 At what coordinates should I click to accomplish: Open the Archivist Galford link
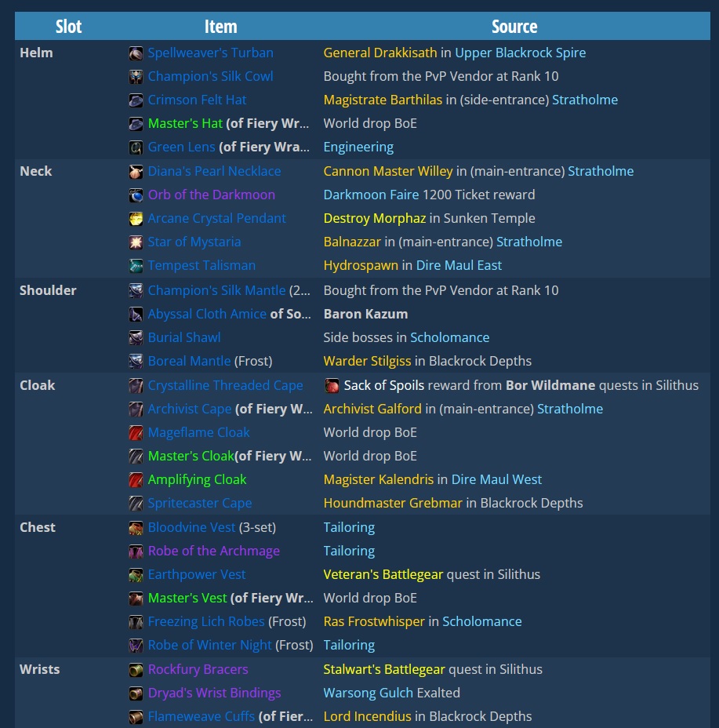(372, 409)
